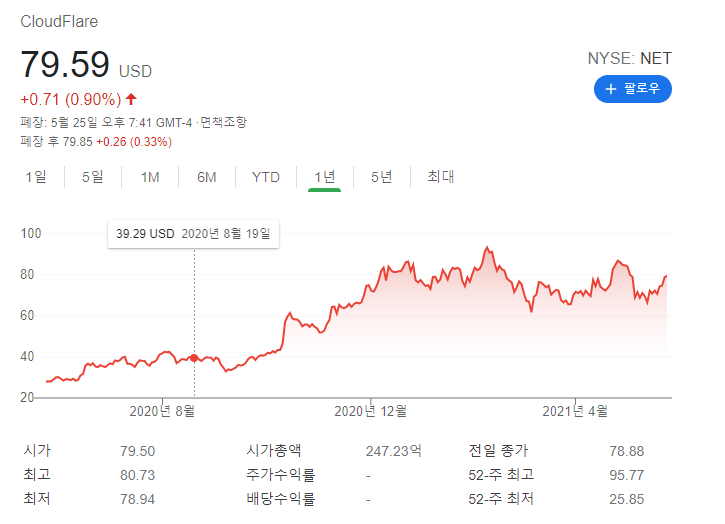Choose the 5년 range tab
Image resolution: width=725 pixels, height=524 pixels.
381,177
